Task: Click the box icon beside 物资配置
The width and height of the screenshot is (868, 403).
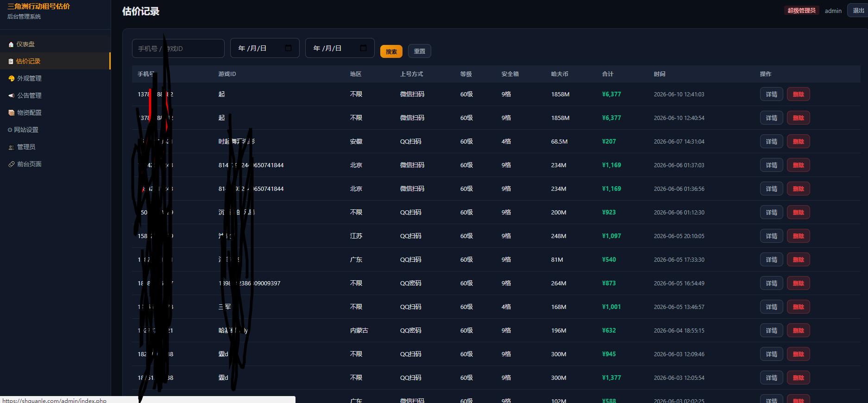Action: (x=12, y=113)
